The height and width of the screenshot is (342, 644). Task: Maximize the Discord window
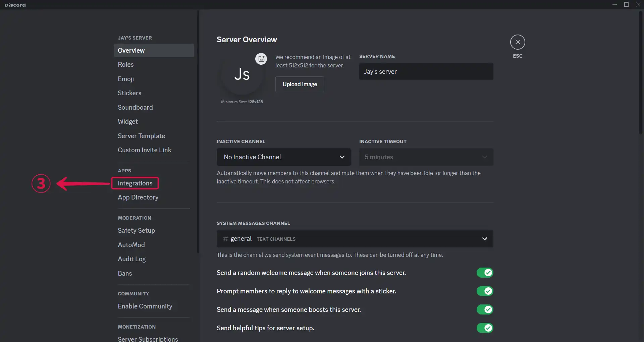pos(626,5)
